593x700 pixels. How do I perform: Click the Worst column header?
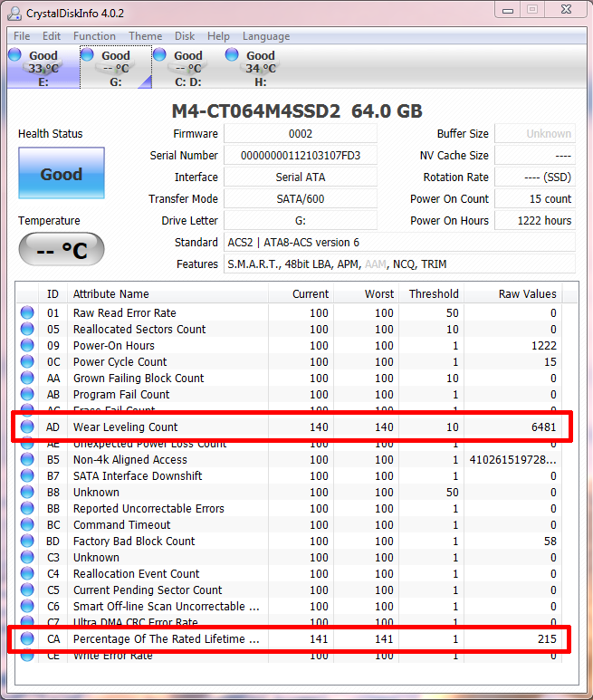(x=367, y=293)
